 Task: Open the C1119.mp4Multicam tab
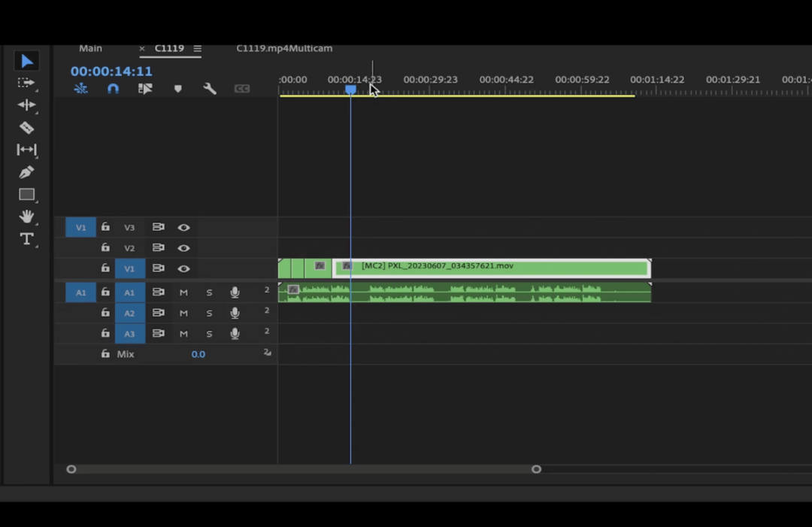283,48
